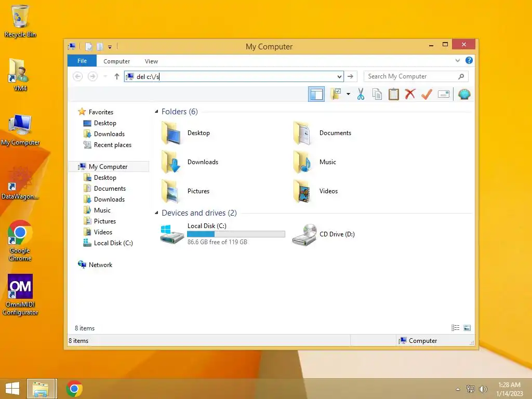Click the quick access New folder icon

100,47
